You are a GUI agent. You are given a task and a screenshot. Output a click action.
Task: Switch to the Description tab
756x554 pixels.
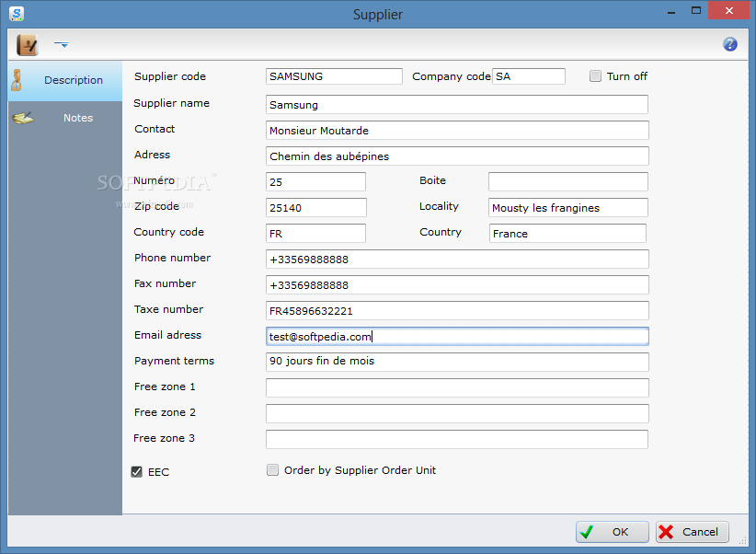click(65, 81)
